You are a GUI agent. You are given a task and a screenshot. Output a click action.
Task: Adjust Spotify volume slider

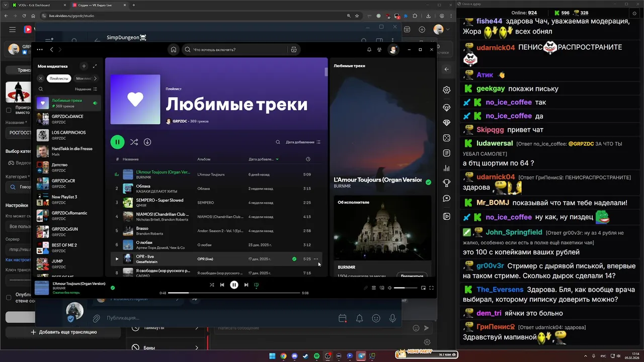(406, 288)
